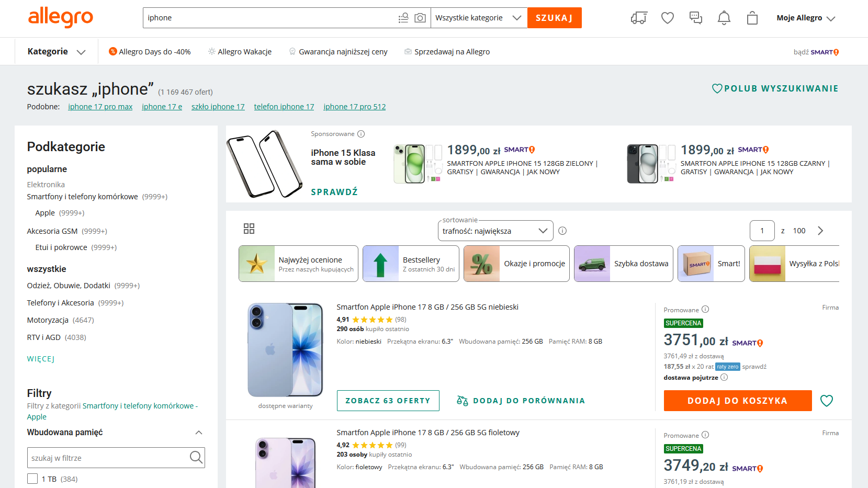Click the camera image search icon
The image size is (868, 488).
tap(420, 18)
